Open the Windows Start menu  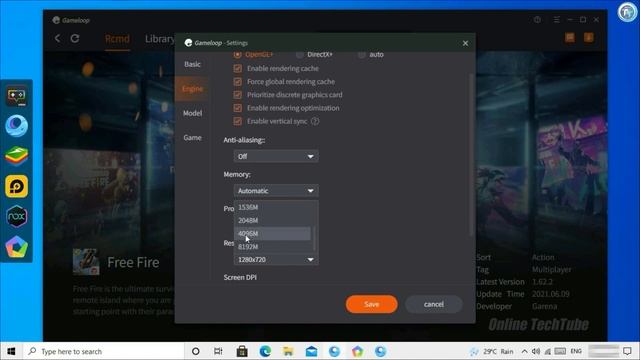tap(11, 351)
